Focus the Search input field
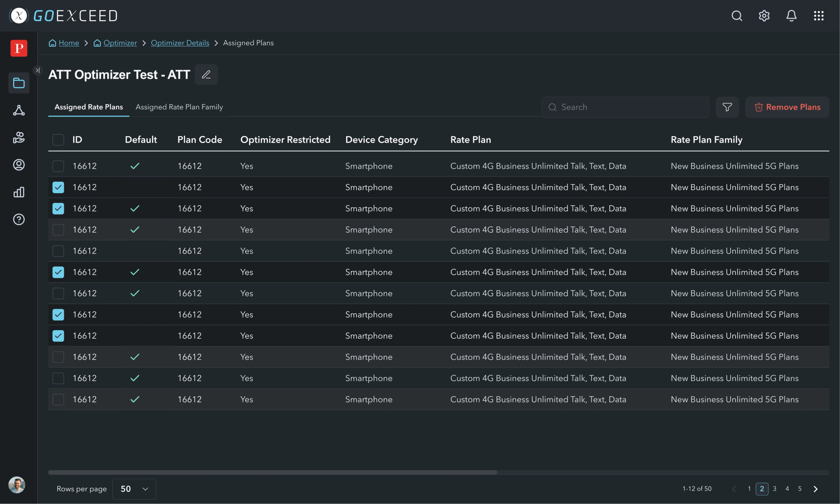 625,107
